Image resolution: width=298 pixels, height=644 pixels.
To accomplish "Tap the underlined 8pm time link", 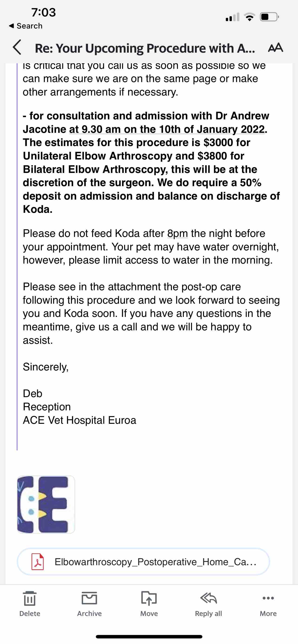I will point(177,233).
